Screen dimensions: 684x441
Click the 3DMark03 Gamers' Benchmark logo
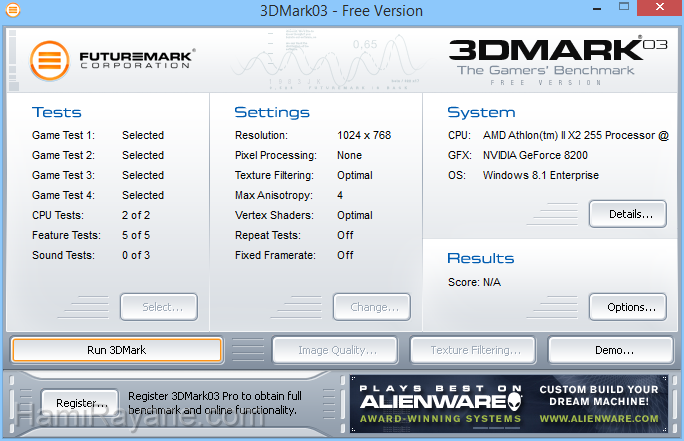pyautogui.click(x=558, y=61)
